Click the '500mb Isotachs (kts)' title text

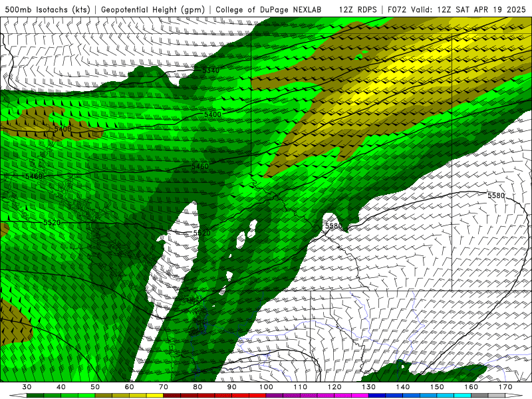click(48, 9)
